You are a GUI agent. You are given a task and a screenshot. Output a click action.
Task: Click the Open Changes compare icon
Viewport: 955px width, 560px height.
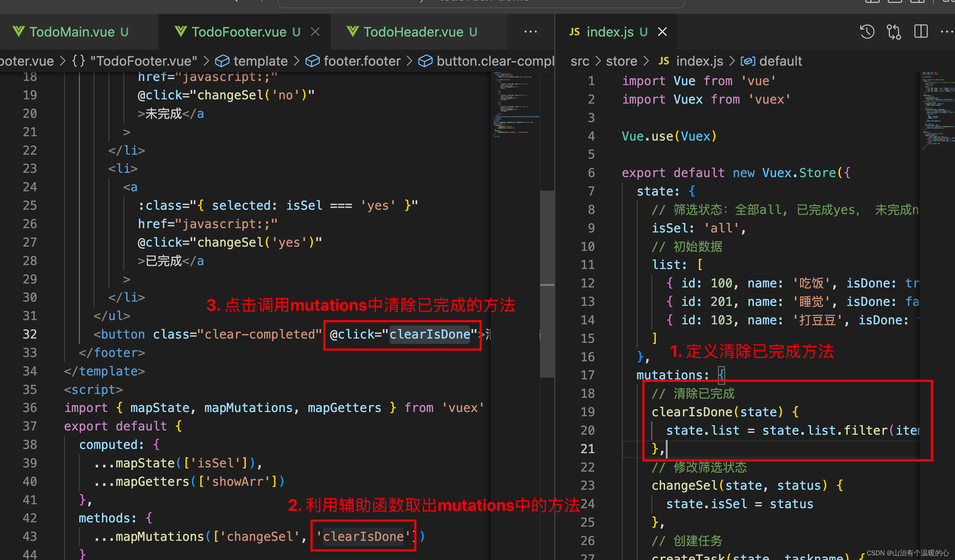pos(893,32)
